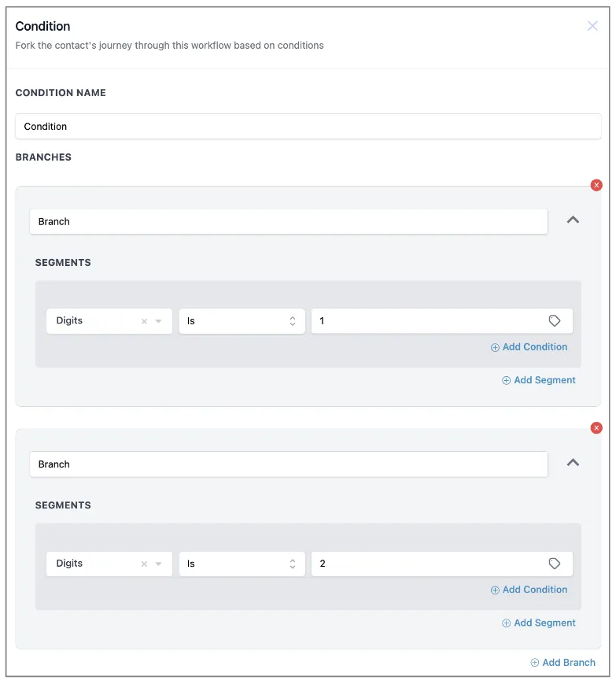Click Add Segment in second branch

tap(539, 623)
